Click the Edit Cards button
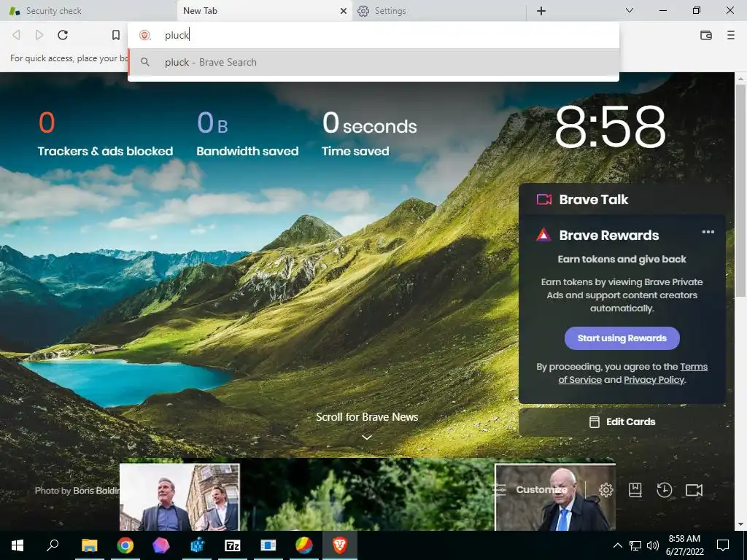This screenshot has width=747, height=560. coord(622,422)
